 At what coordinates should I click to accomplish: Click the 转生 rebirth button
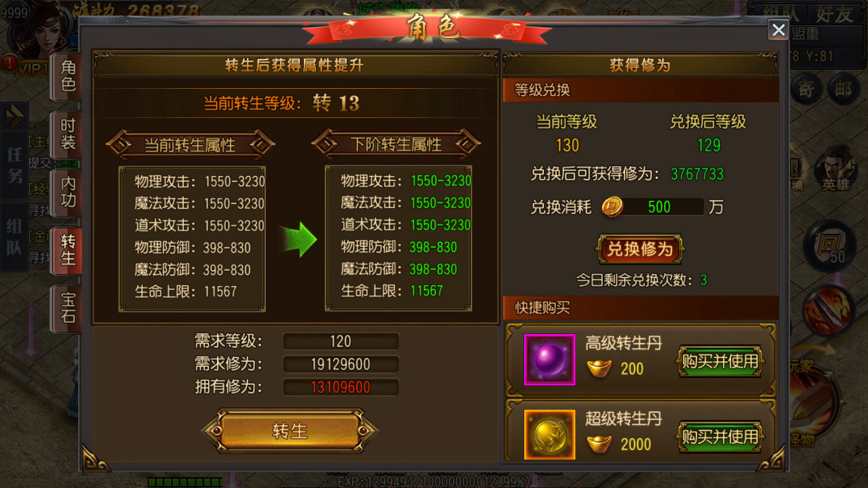(290, 431)
